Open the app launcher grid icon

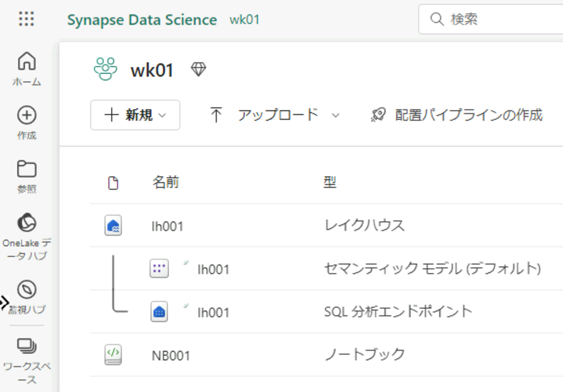pos(27,19)
